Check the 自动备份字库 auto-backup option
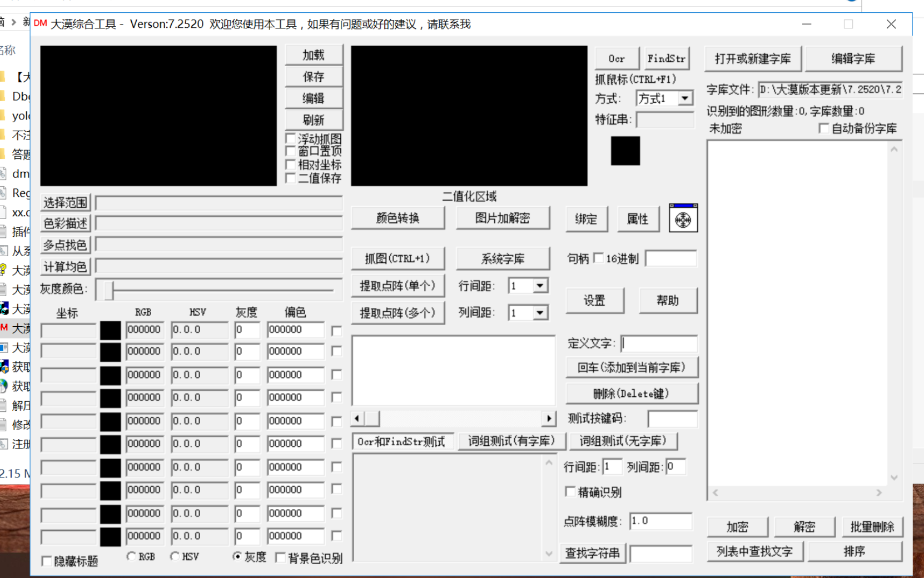The image size is (924, 578). (x=824, y=128)
